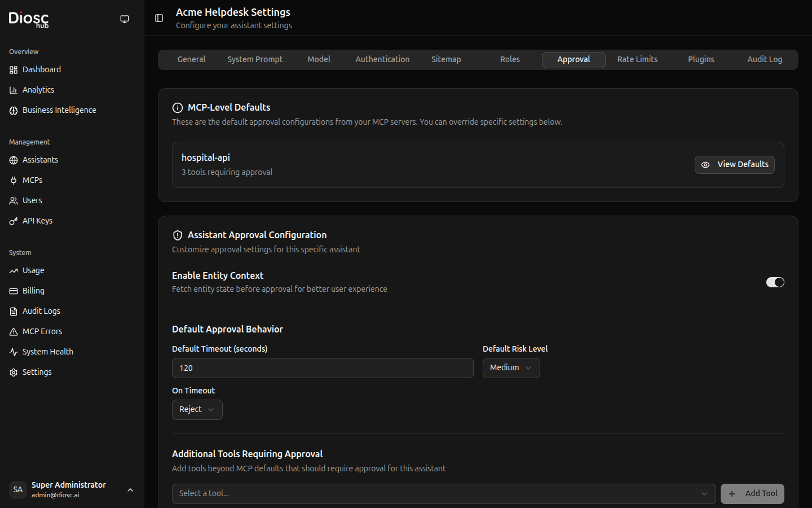Screen dimensions: 812x508
Task: Switch to the Rate Limits tab
Action: (637, 60)
